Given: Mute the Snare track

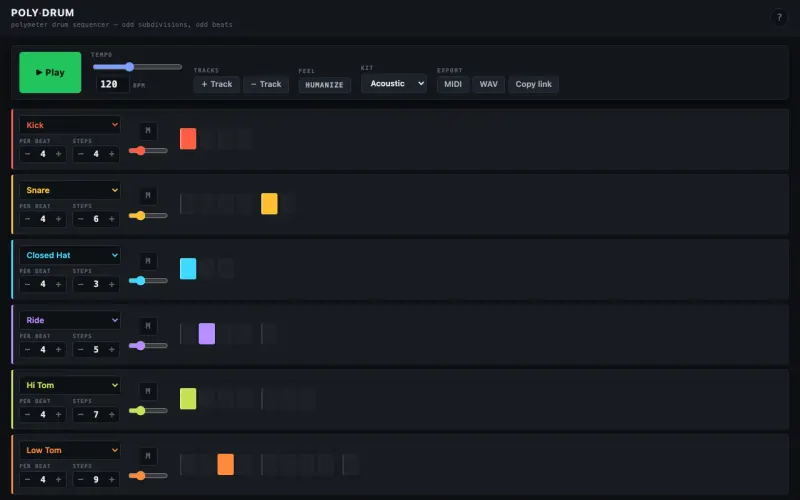Looking at the screenshot, I should 148,195.
